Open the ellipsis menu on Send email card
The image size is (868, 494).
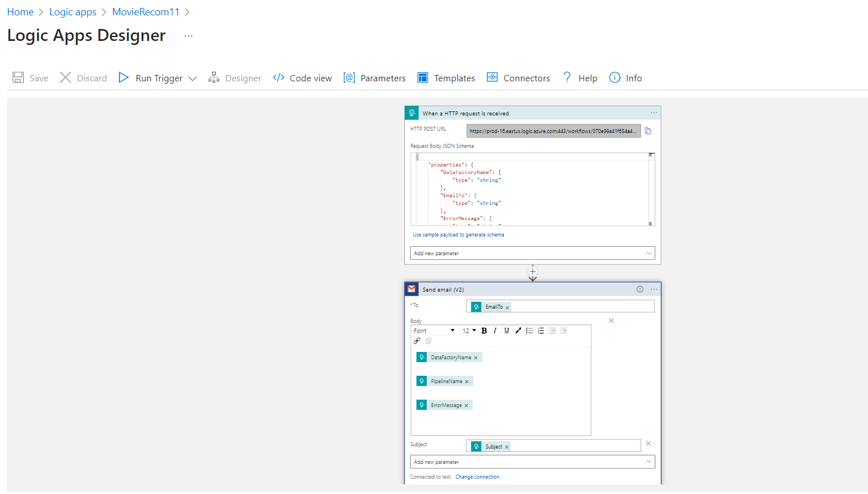[654, 289]
